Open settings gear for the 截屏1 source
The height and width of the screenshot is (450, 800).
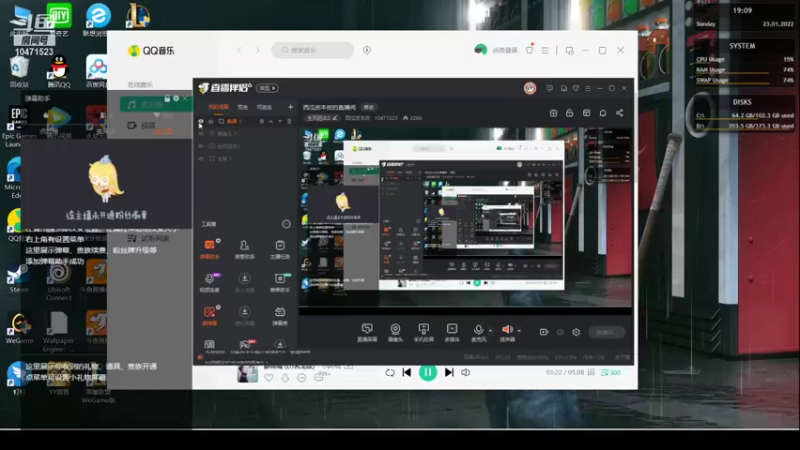(x=262, y=121)
